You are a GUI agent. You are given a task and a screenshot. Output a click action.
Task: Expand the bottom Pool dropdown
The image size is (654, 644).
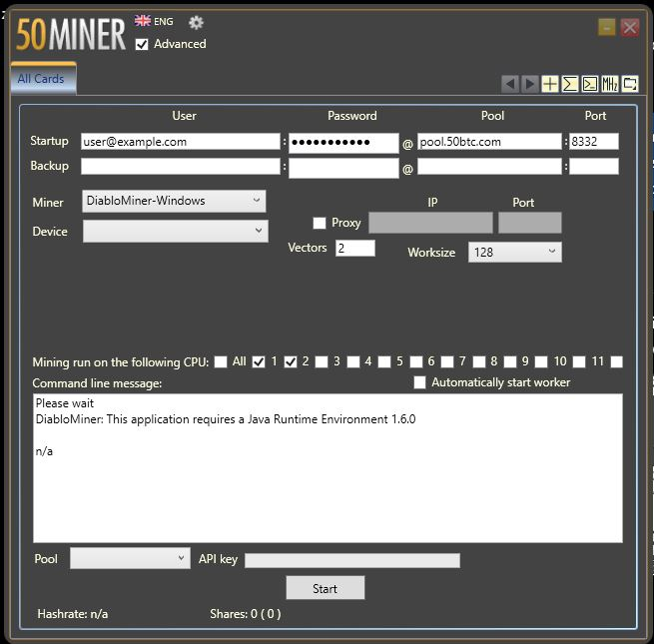pyautogui.click(x=130, y=558)
